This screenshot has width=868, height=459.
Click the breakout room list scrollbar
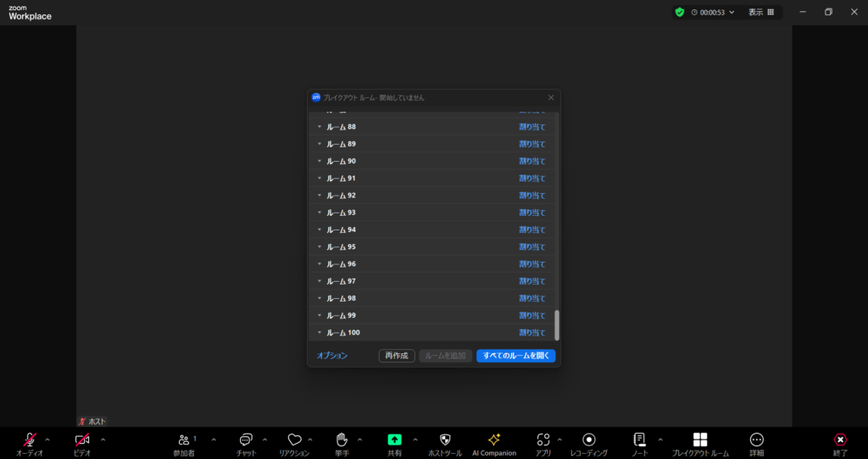coord(557,324)
